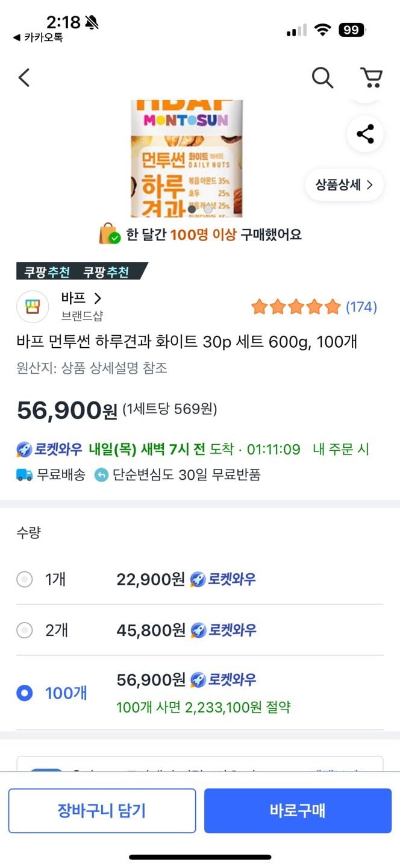Viewport: 400px width, 868px height.
Task: Open the 바프 brand shop chevron
Action: point(98,298)
